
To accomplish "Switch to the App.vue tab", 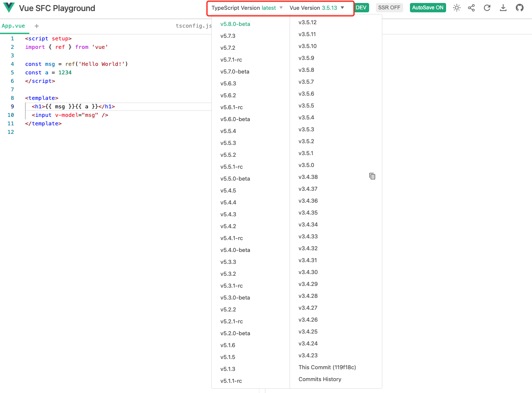I will pyautogui.click(x=14, y=26).
